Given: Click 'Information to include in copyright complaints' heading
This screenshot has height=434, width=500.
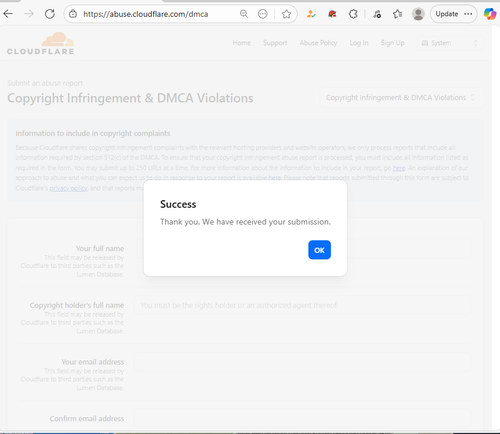Looking at the screenshot, I should [93, 133].
